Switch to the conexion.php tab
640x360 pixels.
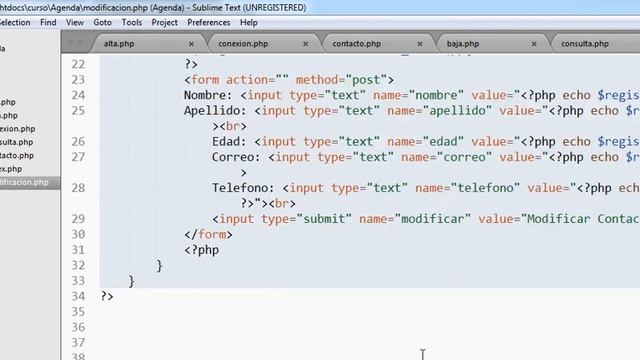243,44
